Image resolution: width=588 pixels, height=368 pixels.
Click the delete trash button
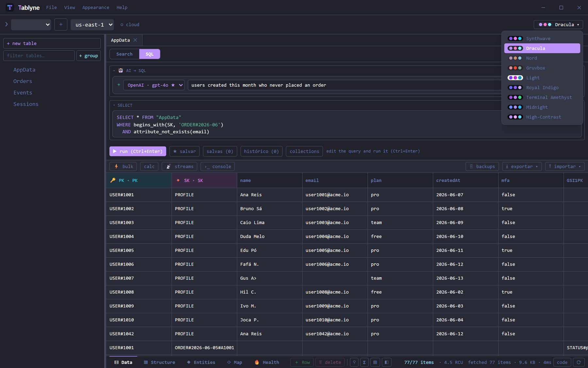click(x=330, y=362)
